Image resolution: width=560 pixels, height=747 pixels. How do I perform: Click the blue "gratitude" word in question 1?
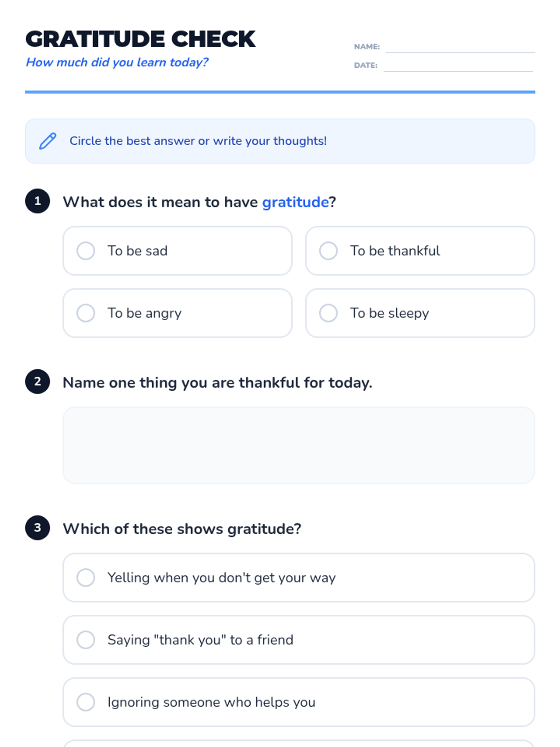point(295,202)
